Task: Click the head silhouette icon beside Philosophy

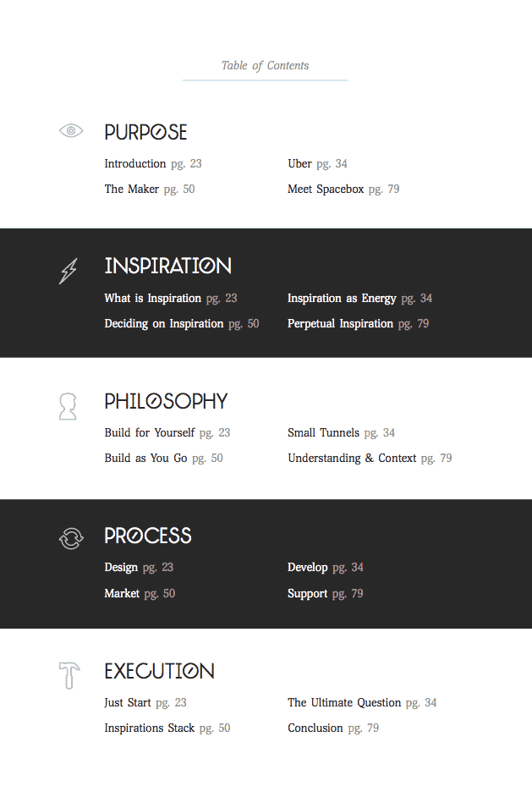Action: pos(68,406)
